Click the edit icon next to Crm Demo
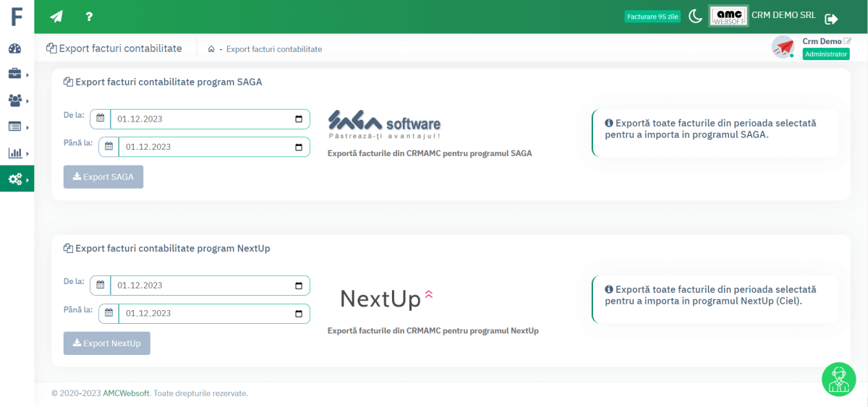Image resolution: width=868 pixels, height=407 pixels. (848, 41)
